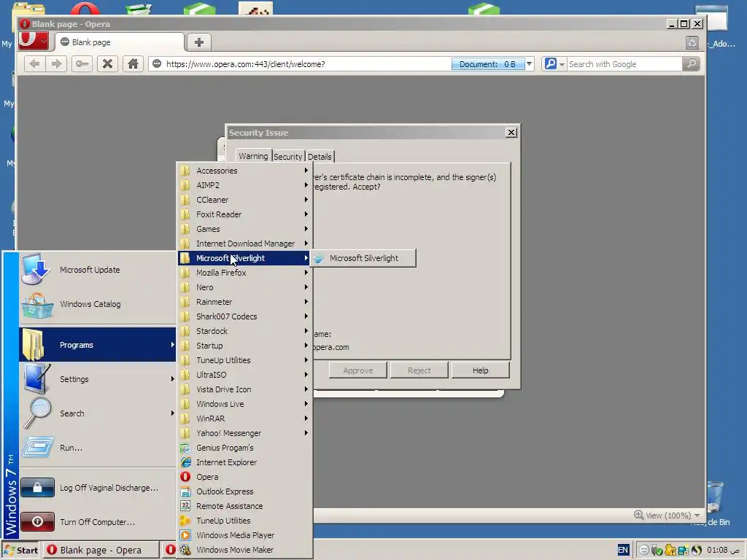The height and width of the screenshot is (560, 747).
Task: Click Microsoft Silverlight submenu item
Action: [363, 258]
